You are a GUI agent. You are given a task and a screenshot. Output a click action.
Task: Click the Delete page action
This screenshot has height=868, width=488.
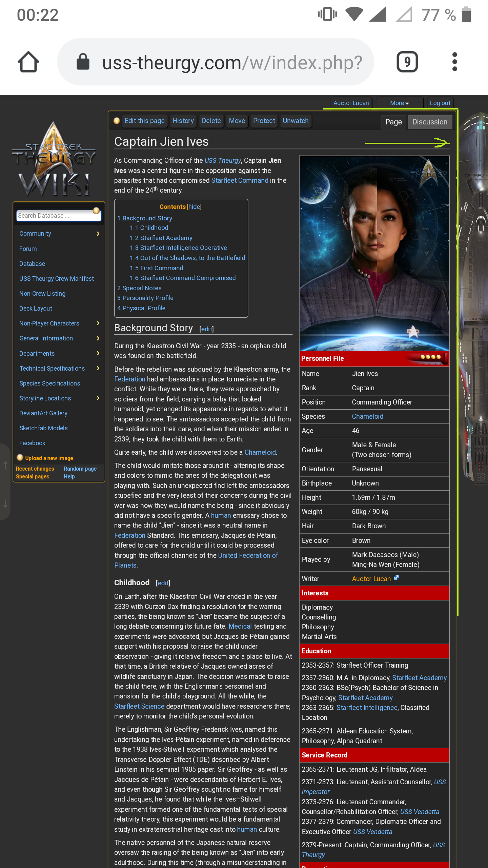click(211, 121)
